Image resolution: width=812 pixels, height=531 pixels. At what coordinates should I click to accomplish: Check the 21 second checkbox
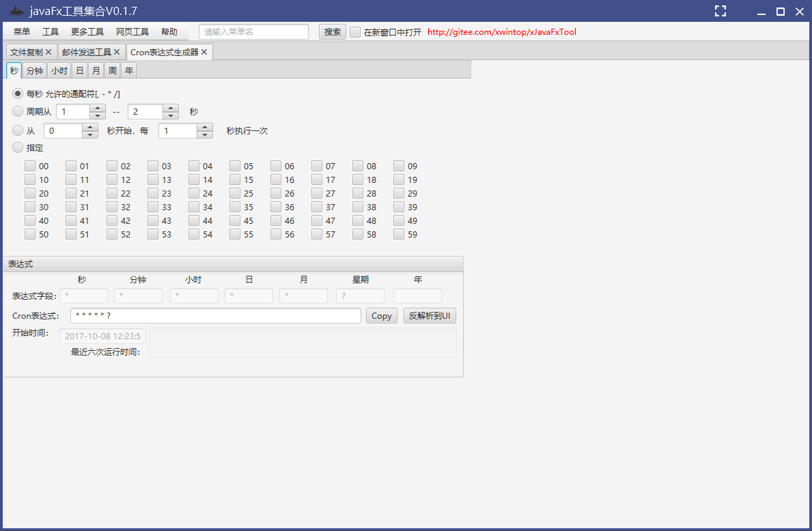tap(71, 193)
